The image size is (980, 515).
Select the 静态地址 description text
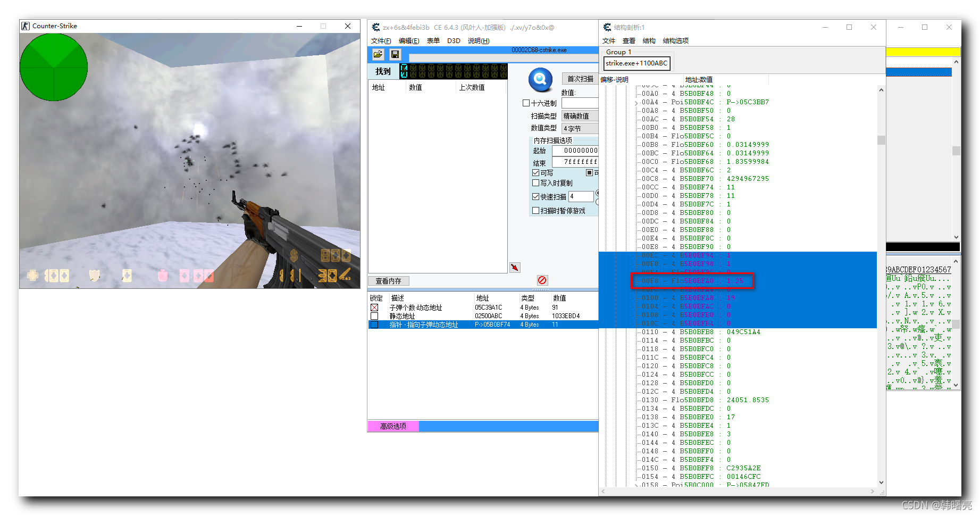pyautogui.click(x=403, y=316)
